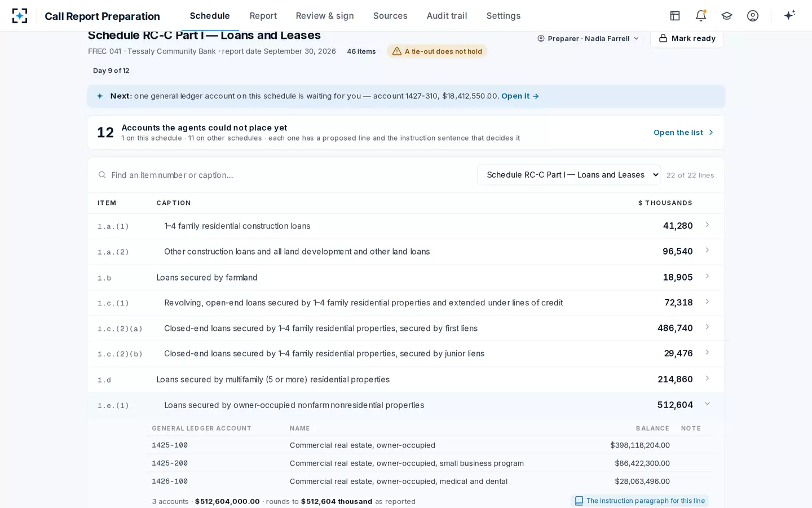Click Open the list of unplaced accounts
This screenshot has height=508, width=812.
[x=683, y=133]
